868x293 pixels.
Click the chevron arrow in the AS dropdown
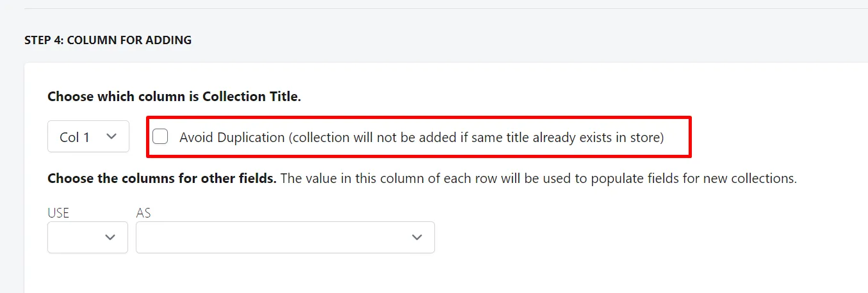coord(417,237)
